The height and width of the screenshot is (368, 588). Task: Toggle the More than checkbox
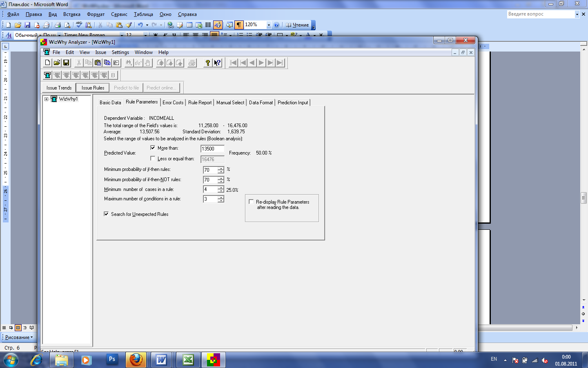[153, 148]
